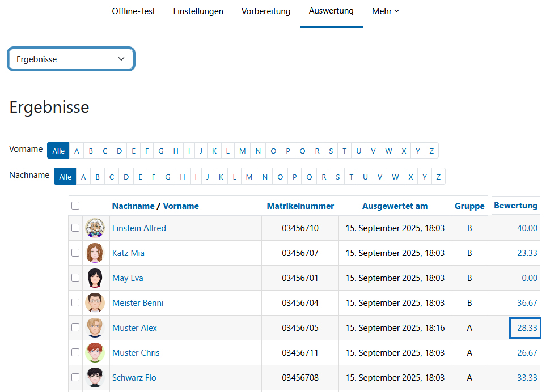Viewport: 546px width, 392px height.
Task: Click Matrikelnummer 03456705
Action: 300,327
